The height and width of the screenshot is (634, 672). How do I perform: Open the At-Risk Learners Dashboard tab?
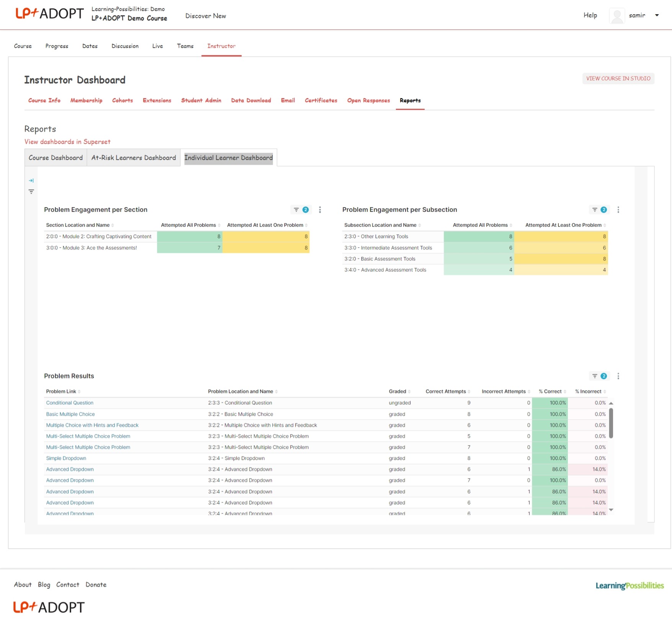134,158
